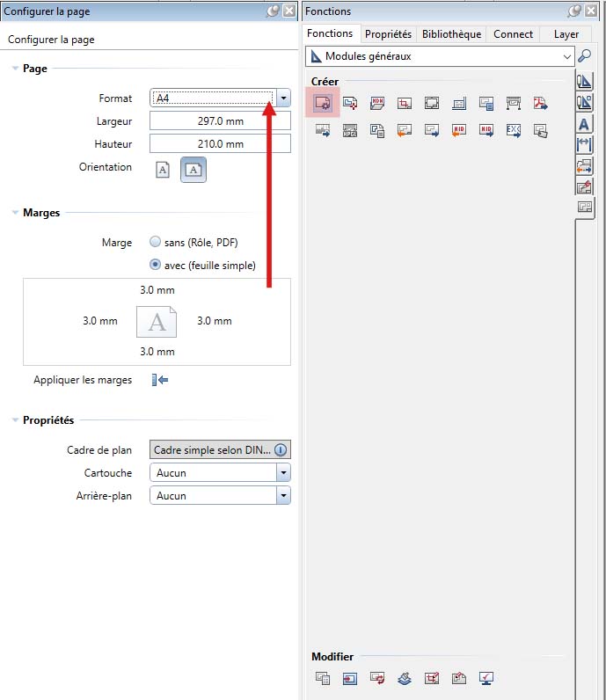The width and height of the screenshot is (606, 700).
Task: Select the HPGL plotter file icon
Action: click(x=350, y=130)
